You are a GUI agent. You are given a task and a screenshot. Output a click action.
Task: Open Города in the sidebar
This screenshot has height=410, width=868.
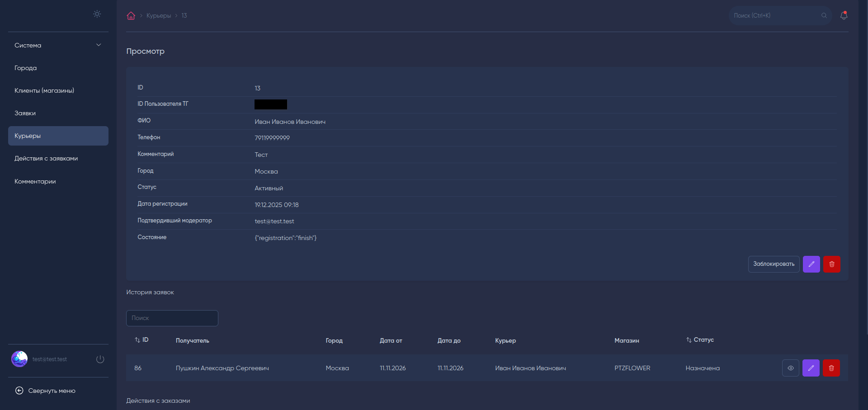point(26,68)
